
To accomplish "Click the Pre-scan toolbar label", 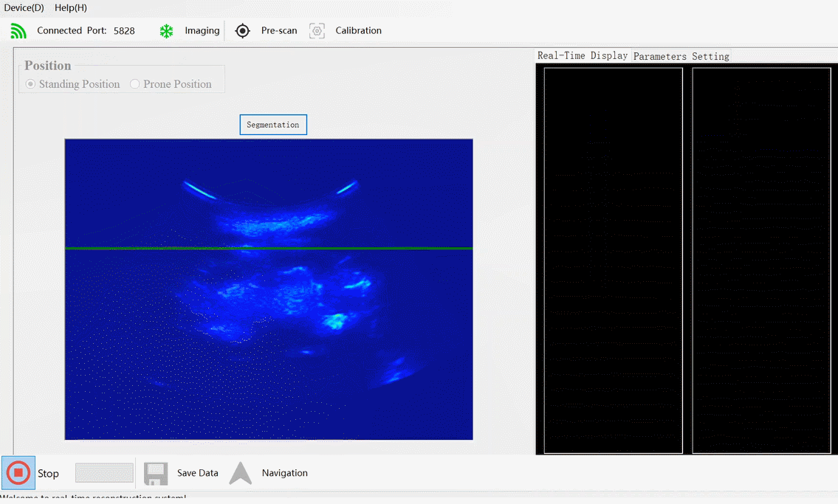I will point(279,30).
